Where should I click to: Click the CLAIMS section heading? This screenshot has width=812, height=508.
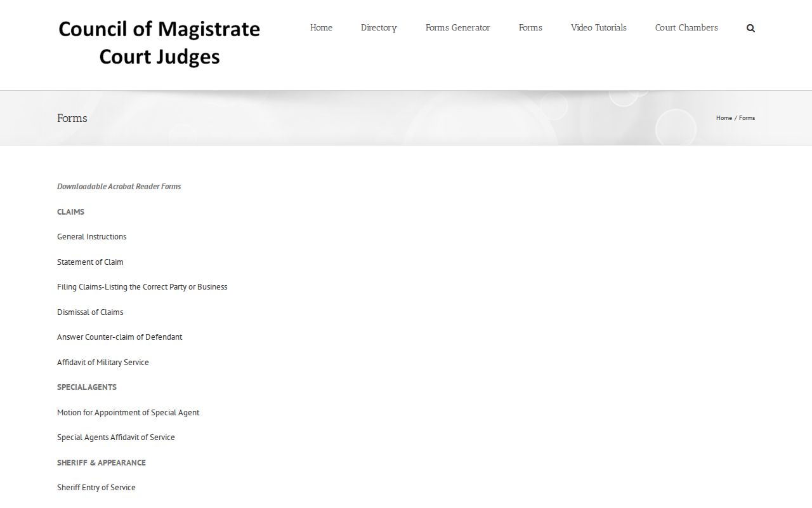tap(70, 212)
